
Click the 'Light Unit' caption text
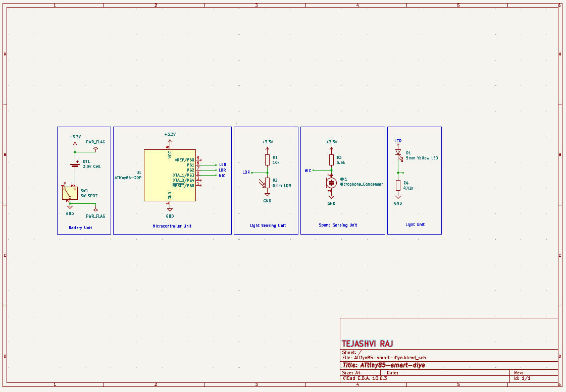pos(415,225)
